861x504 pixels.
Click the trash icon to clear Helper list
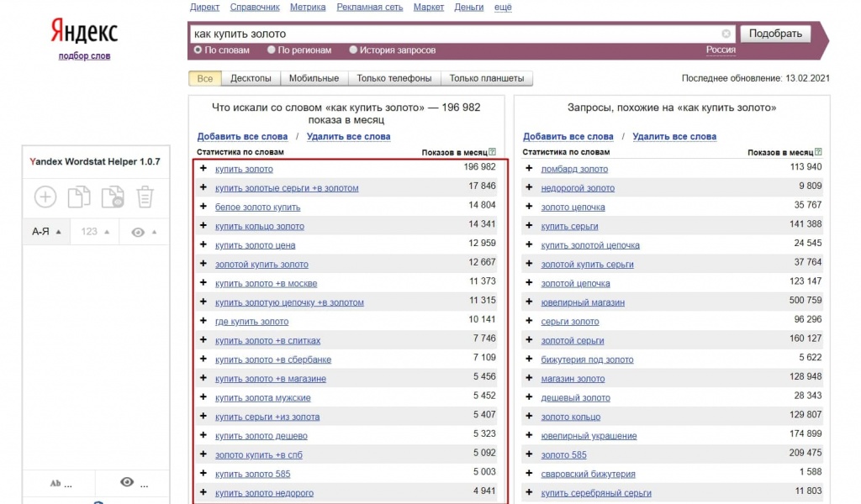click(145, 197)
